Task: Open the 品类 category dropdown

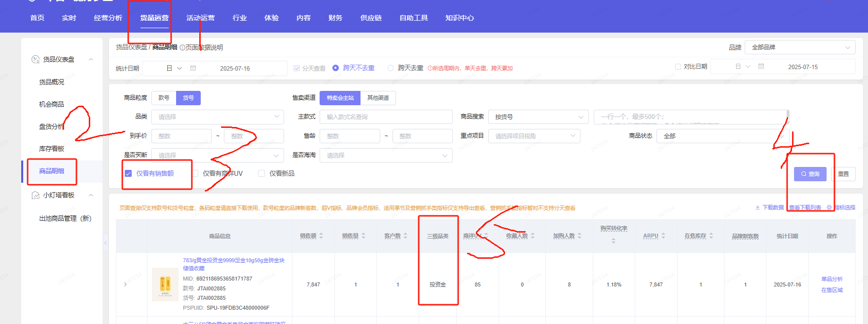Action: (x=217, y=117)
